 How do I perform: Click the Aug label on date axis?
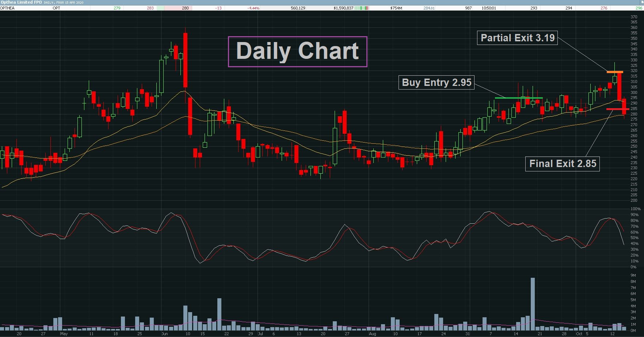(x=372, y=334)
